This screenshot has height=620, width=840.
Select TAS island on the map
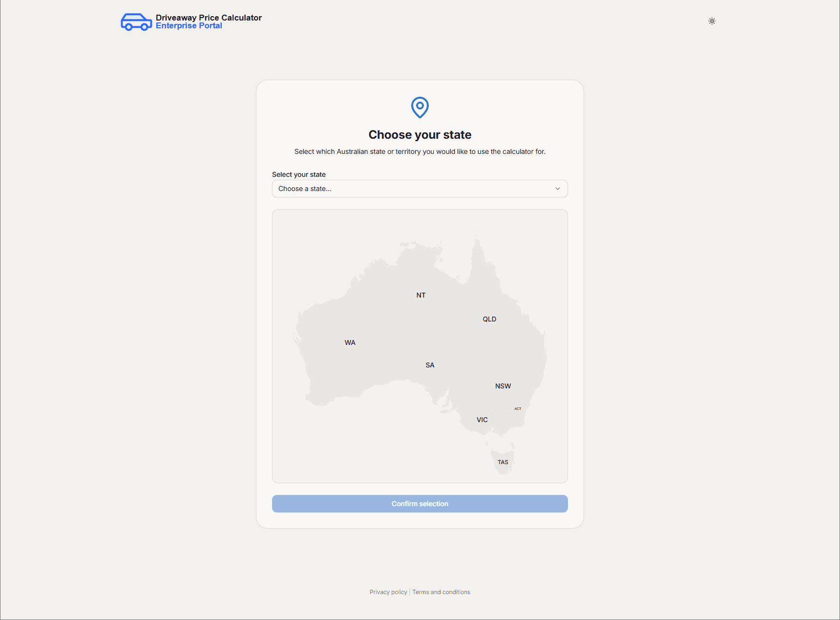[503, 462]
